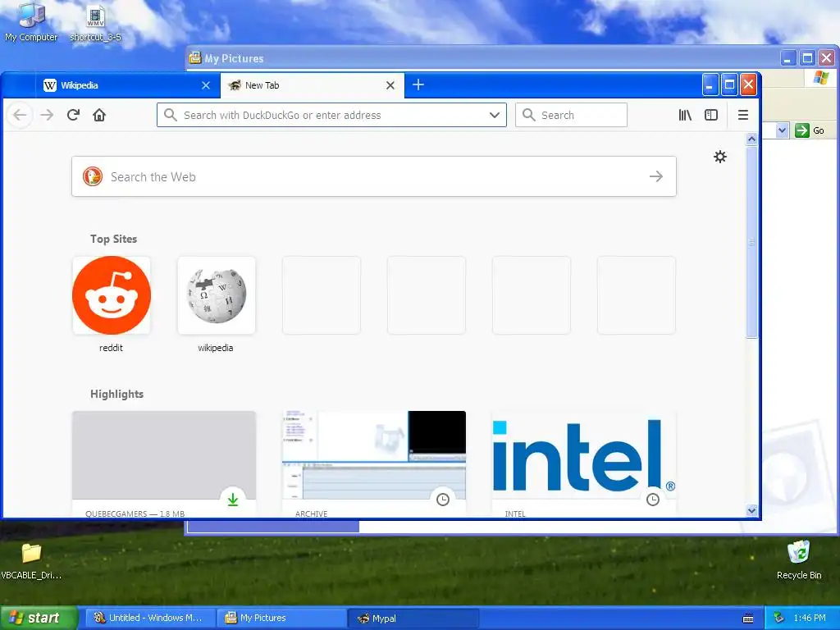
Task: Click the browser vertical scrollbar thumb
Action: click(x=751, y=242)
